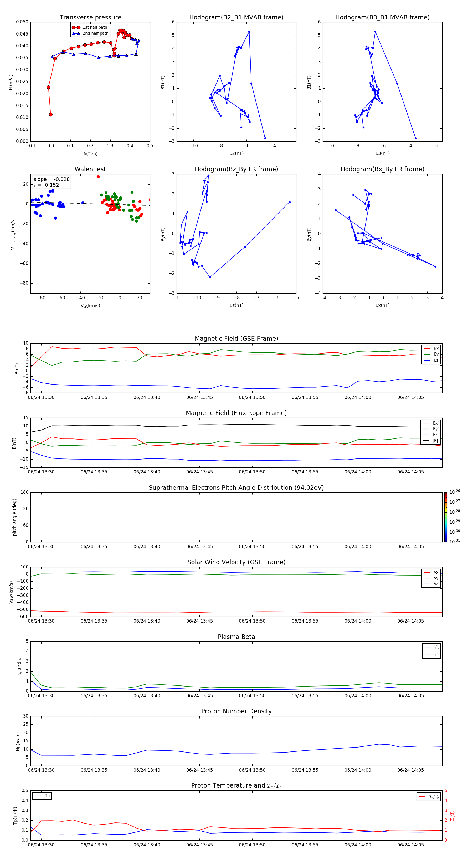The image size is (473, 868).
Task: Click the 'Tp' legend entry
Action: [x=42, y=796]
